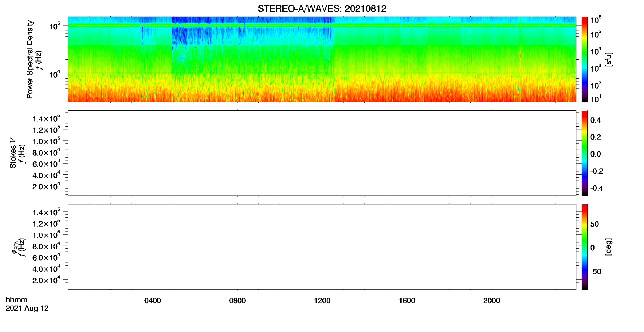Click the title STEREO-A/WAVES: 20210812
The image size is (644, 332).
click(x=322, y=9)
